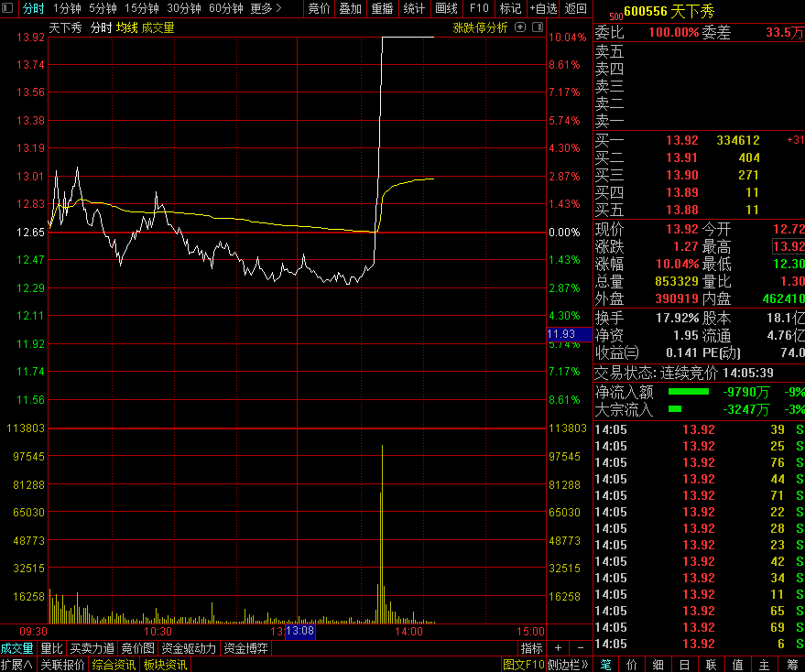This screenshot has height=672, width=805.
Task: Toggle the 成交量 legend on chart header
Action: (x=158, y=27)
